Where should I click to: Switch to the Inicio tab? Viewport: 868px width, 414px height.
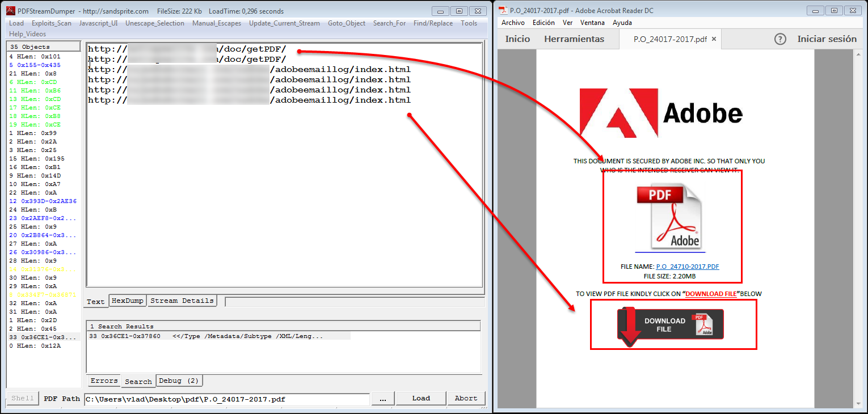tap(518, 39)
